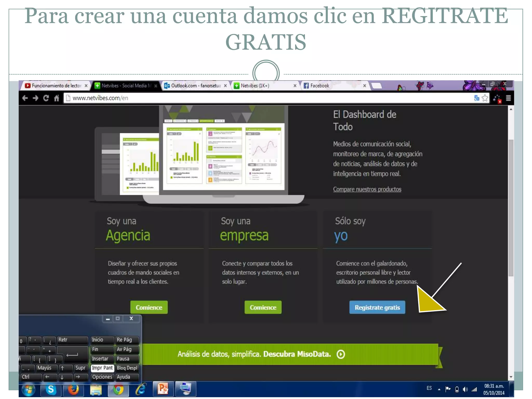Open Compare nuestros productos link
Screen dimensions: 532x399
(367, 189)
